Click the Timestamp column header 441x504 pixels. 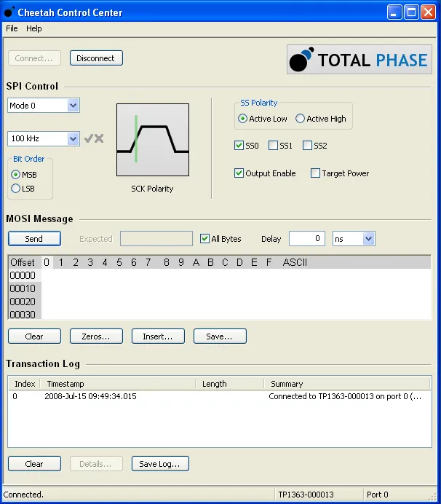click(119, 384)
